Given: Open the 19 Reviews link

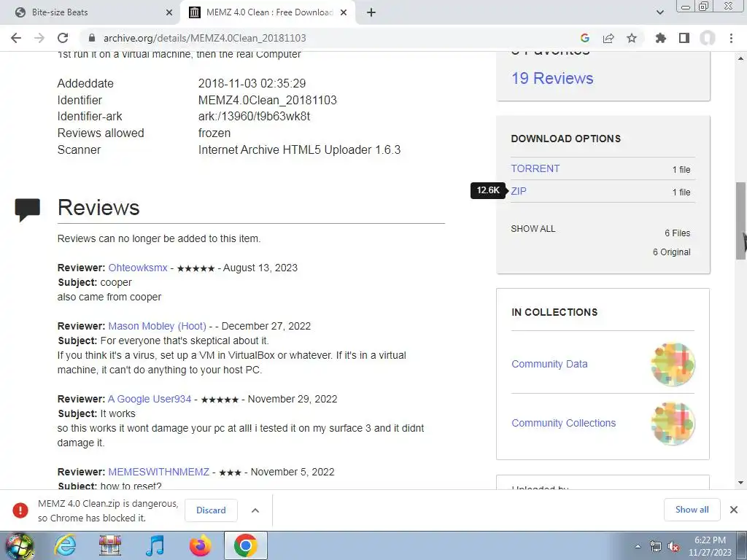Looking at the screenshot, I should point(552,78).
